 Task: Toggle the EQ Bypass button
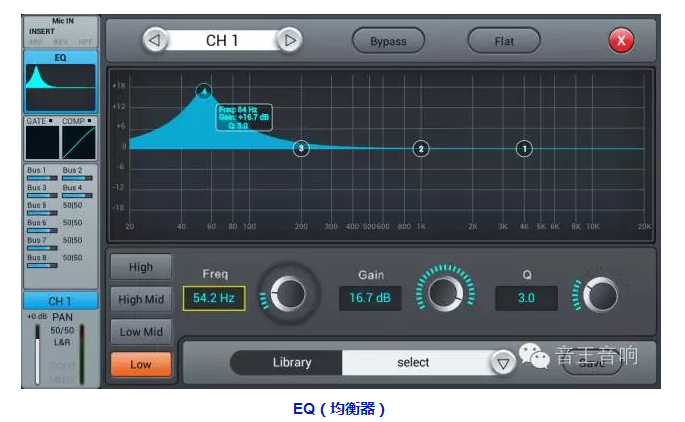[388, 41]
